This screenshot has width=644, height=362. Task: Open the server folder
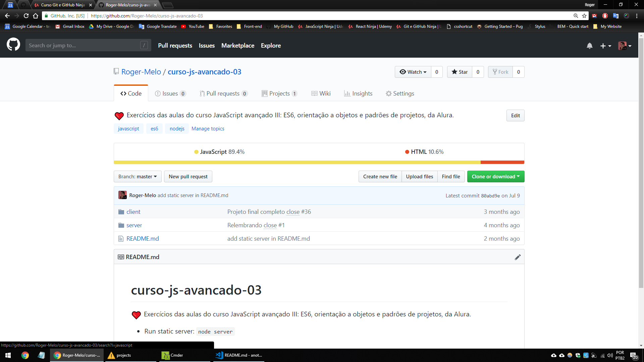click(x=134, y=225)
